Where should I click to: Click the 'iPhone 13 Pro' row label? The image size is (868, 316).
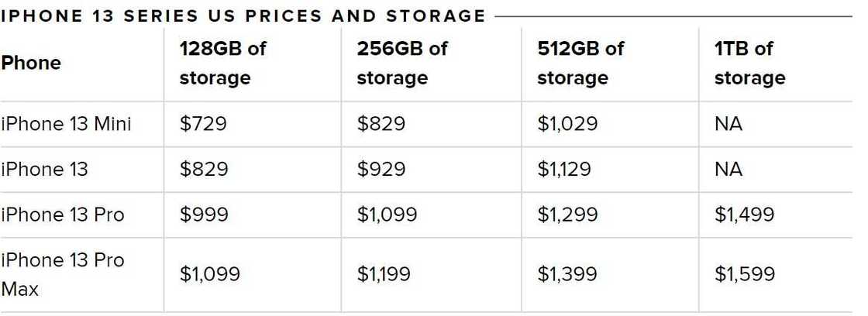62,215
